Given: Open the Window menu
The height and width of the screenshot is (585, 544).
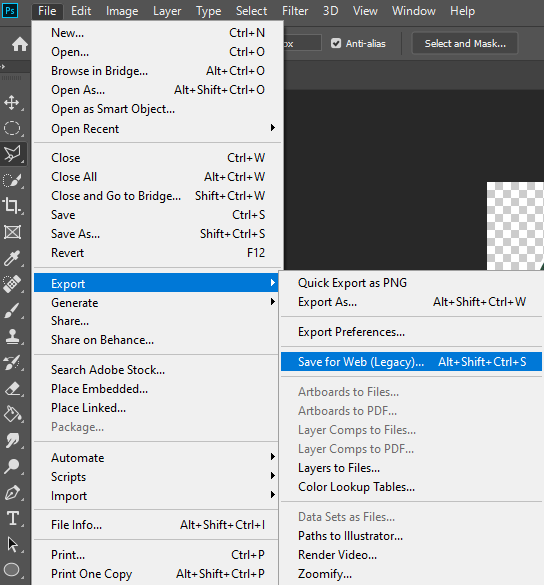Looking at the screenshot, I should pyautogui.click(x=413, y=11).
